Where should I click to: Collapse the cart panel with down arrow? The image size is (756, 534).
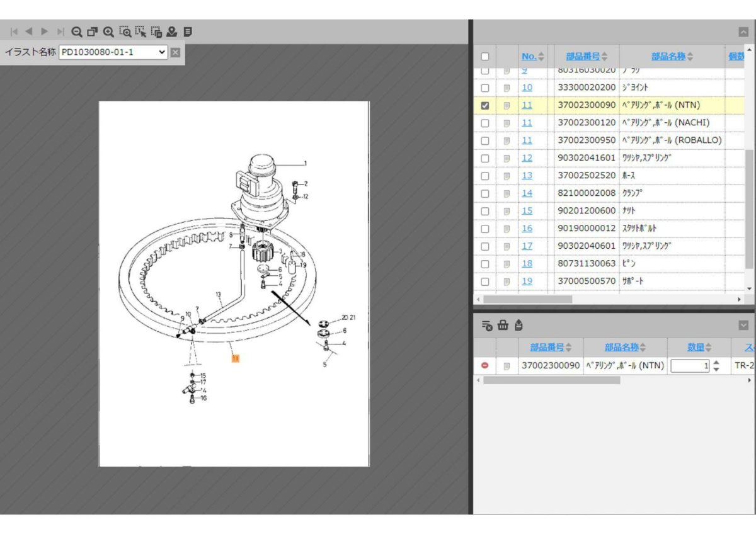coord(743,325)
